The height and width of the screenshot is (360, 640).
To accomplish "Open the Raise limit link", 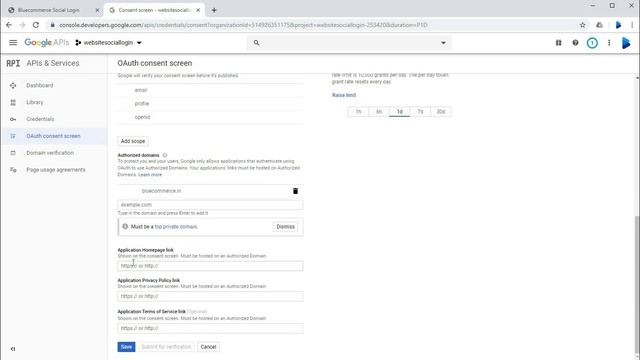I will pyautogui.click(x=344, y=95).
